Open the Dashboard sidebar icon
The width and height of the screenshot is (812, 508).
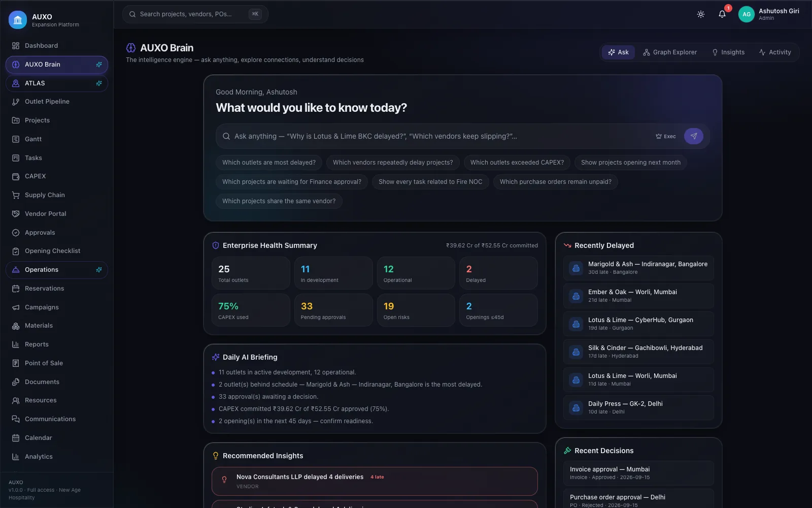pyautogui.click(x=16, y=46)
